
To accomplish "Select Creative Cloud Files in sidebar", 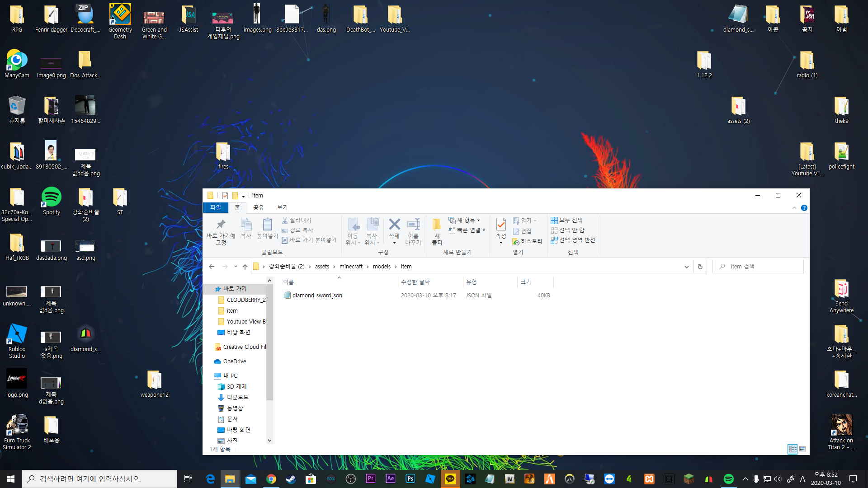I will 240,347.
